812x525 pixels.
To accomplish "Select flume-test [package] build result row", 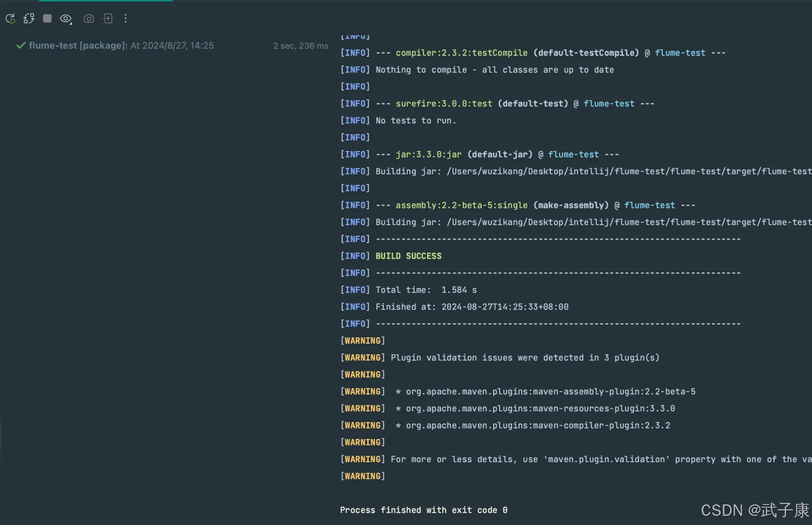I will tap(172, 45).
